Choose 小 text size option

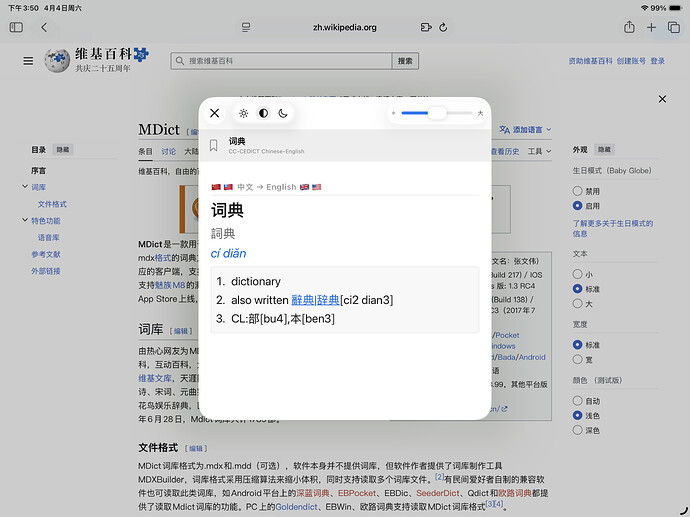(x=577, y=273)
